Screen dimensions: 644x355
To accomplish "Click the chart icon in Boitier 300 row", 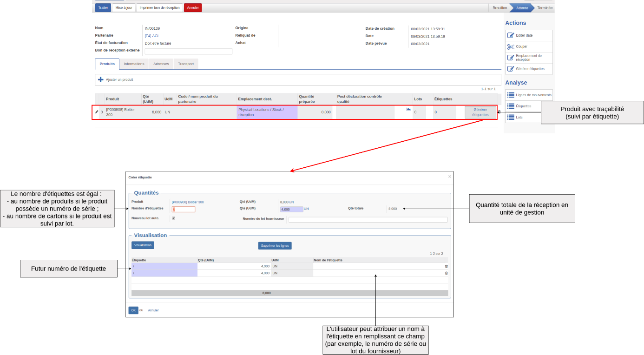I will pyautogui.click(x=408, y=110).
